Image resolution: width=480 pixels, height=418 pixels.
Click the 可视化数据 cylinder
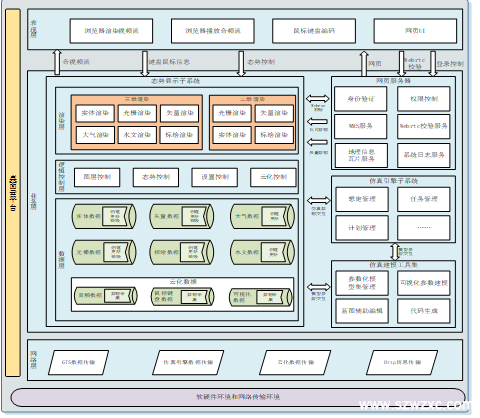click(x=261, y=296)
